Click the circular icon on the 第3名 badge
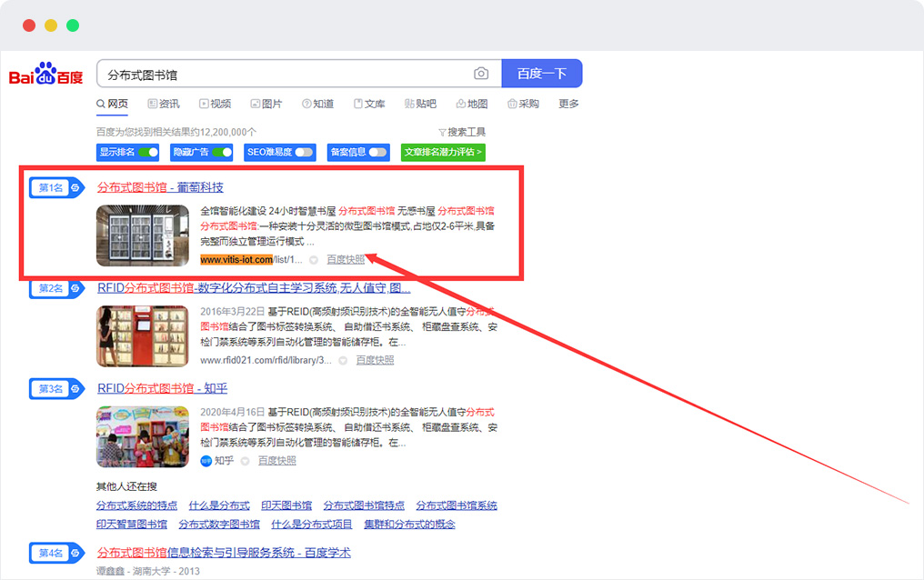 (x=75, y=388)
